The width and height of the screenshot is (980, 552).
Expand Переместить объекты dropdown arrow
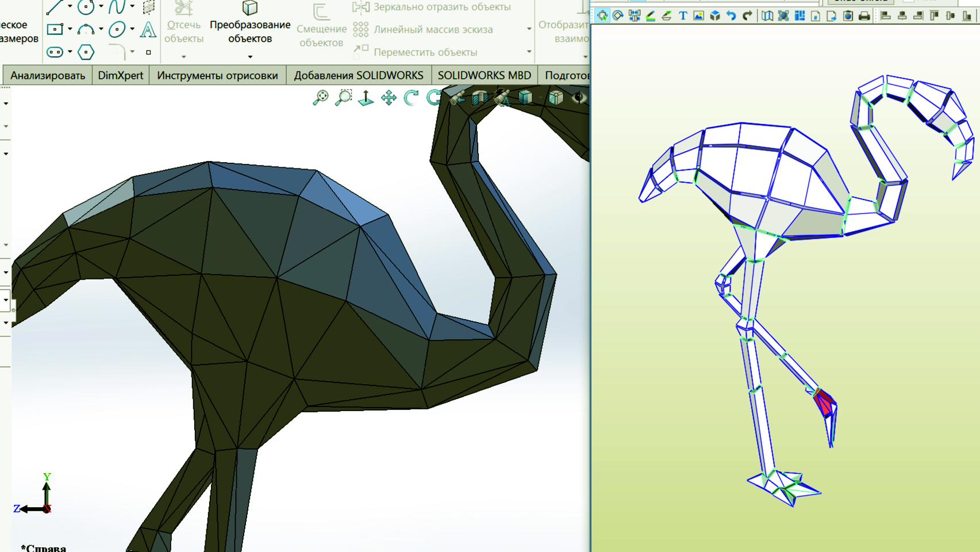point(529,52)
